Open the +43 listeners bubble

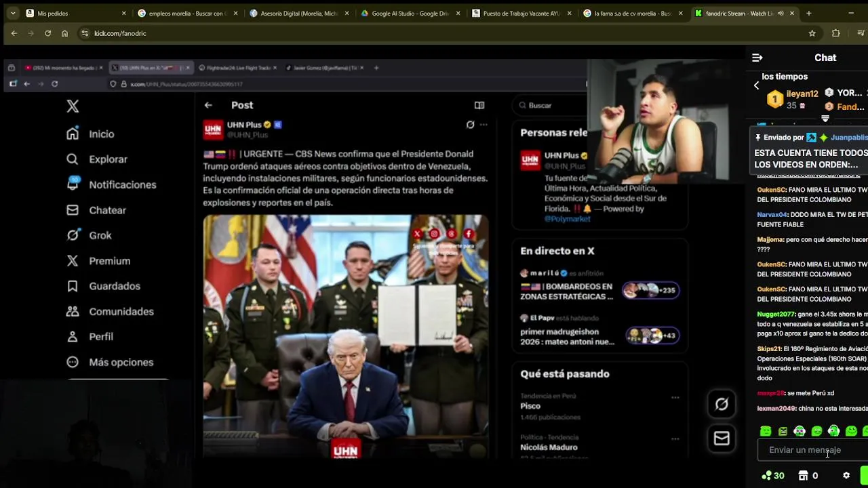[x=653, y=335]
